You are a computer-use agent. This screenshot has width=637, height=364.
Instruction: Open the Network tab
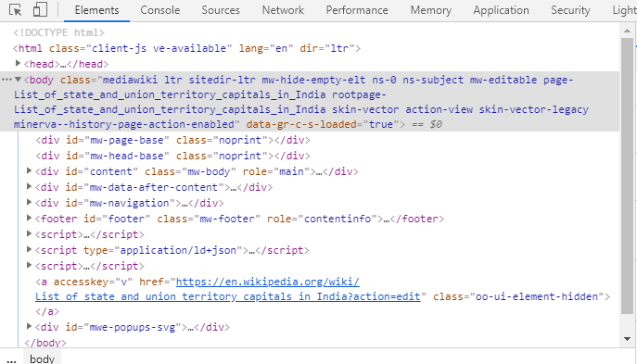pos(283,10)
